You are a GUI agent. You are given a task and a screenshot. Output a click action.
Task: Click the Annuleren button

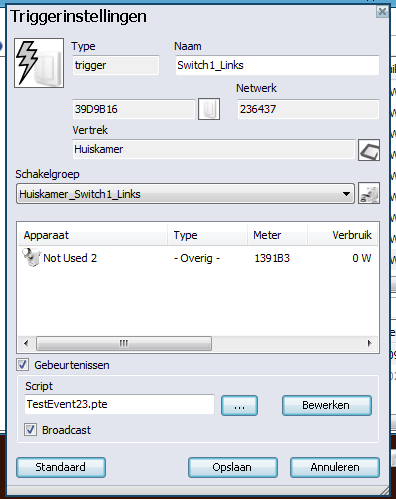(335, 467)
